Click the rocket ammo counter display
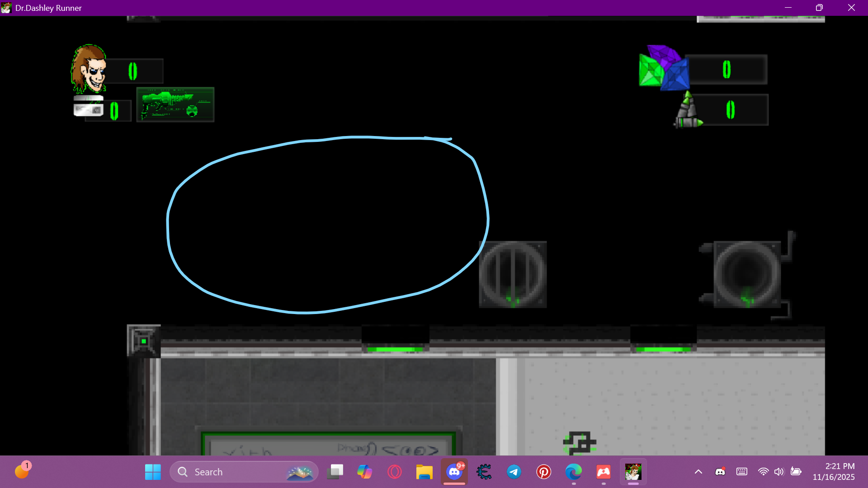Viewport: 868px width, 488px height. click(731, 110)
